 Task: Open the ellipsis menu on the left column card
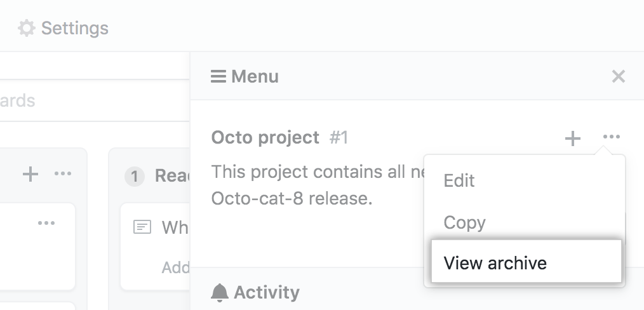pos(46,223)
